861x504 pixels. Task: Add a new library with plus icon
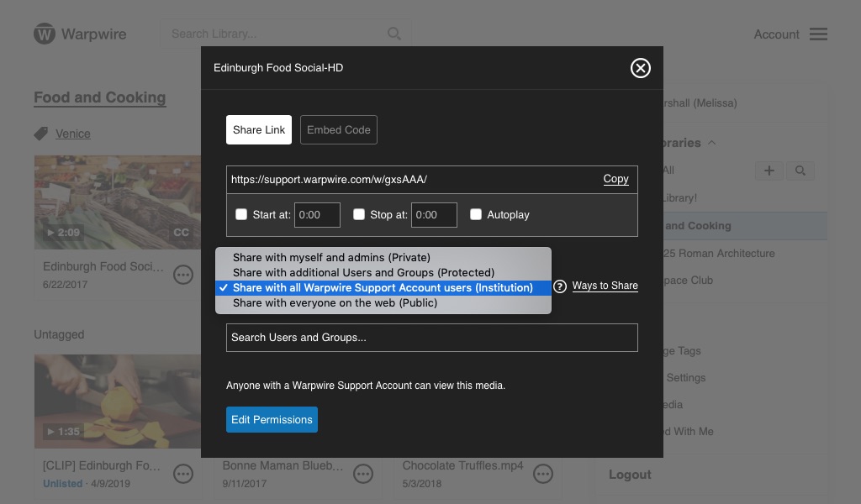(769, 171)
